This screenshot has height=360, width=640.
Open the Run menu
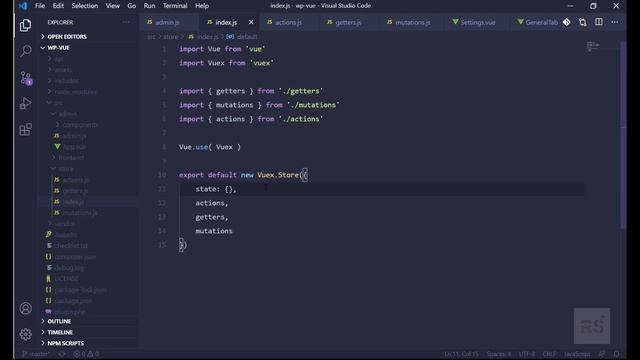(149, 6)
